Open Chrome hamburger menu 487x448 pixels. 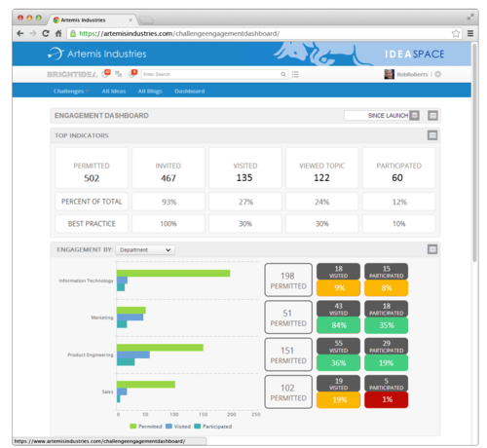point(470,33)
